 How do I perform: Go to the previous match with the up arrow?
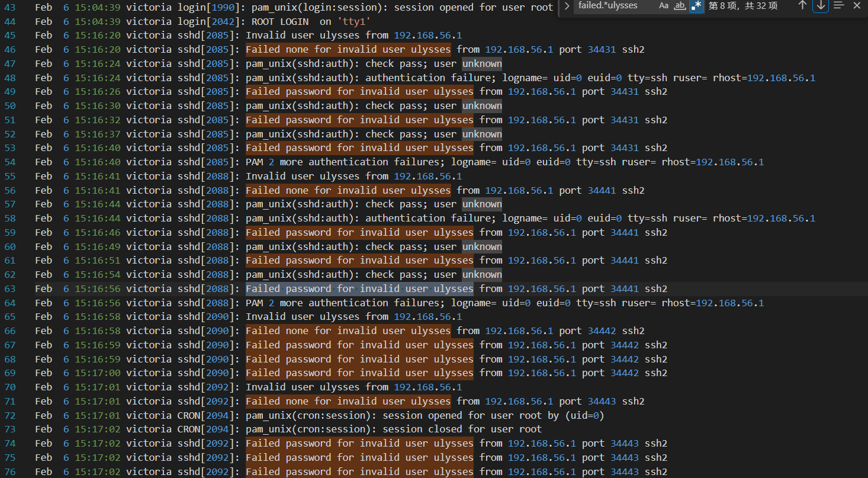pos(802,5)
